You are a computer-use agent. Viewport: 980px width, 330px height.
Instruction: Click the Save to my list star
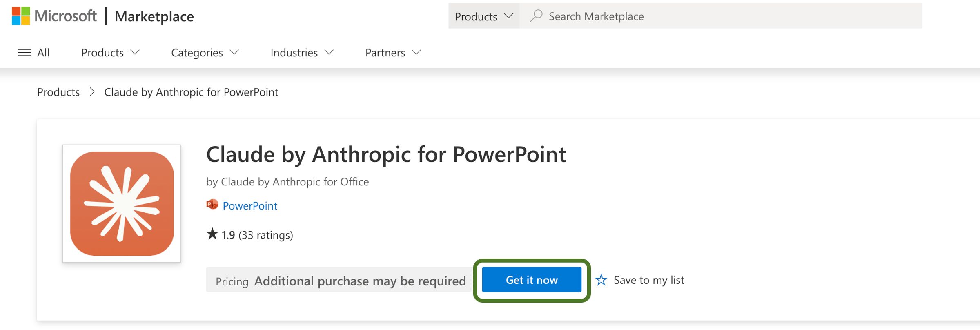coord(601,280)
